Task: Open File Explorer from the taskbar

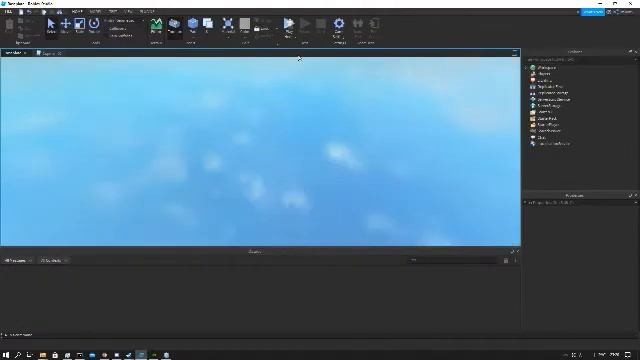Action: tap(42, 355)
